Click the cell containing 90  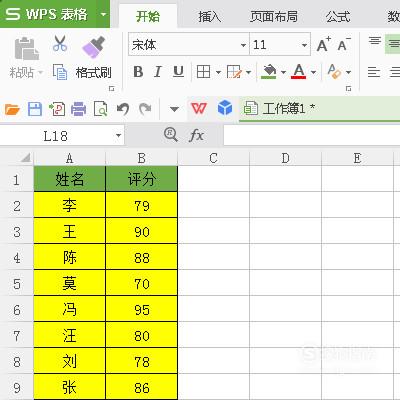(141, 231)
